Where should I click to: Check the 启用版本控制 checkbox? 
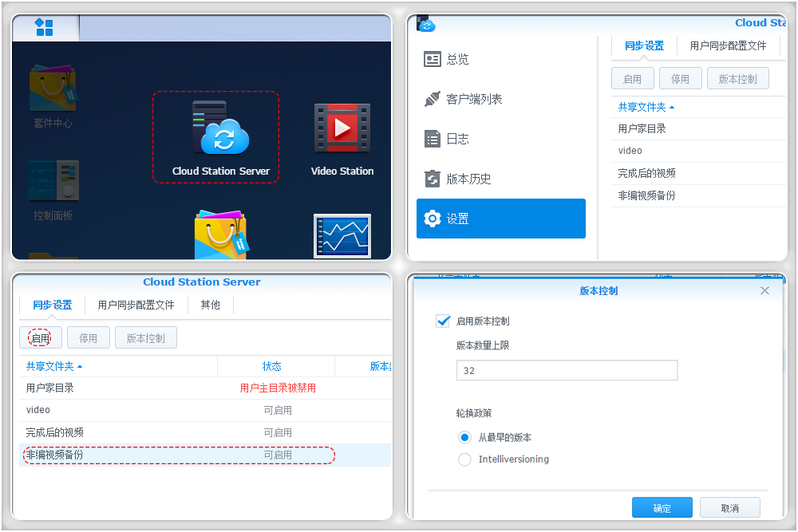click(443, 321)
